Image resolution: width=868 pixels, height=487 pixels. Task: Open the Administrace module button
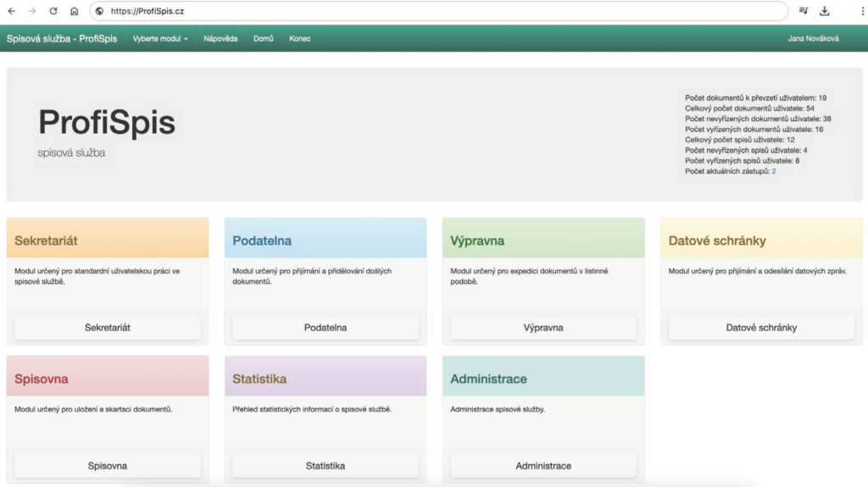[543, 466]
